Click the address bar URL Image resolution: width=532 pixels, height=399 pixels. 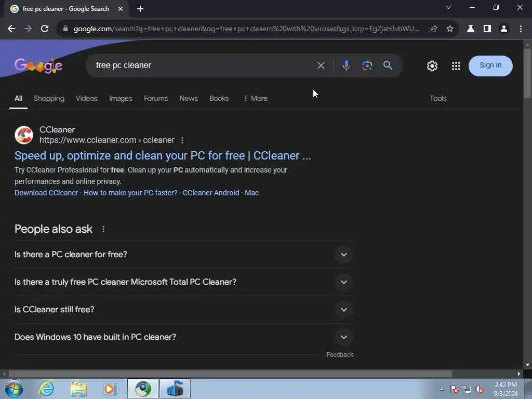click(246, 29)
